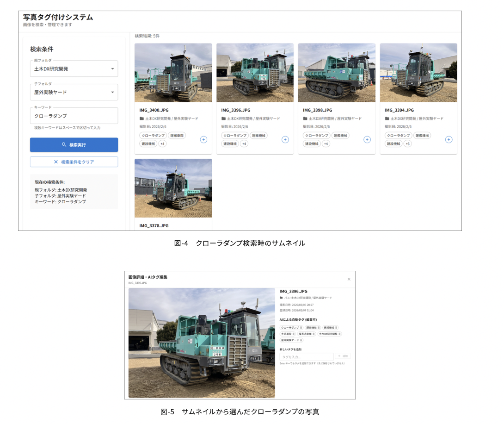Click the 追加 button beside tag input
Screen dimensions: 504x424
pyautogui.click(x=343, y=356)
